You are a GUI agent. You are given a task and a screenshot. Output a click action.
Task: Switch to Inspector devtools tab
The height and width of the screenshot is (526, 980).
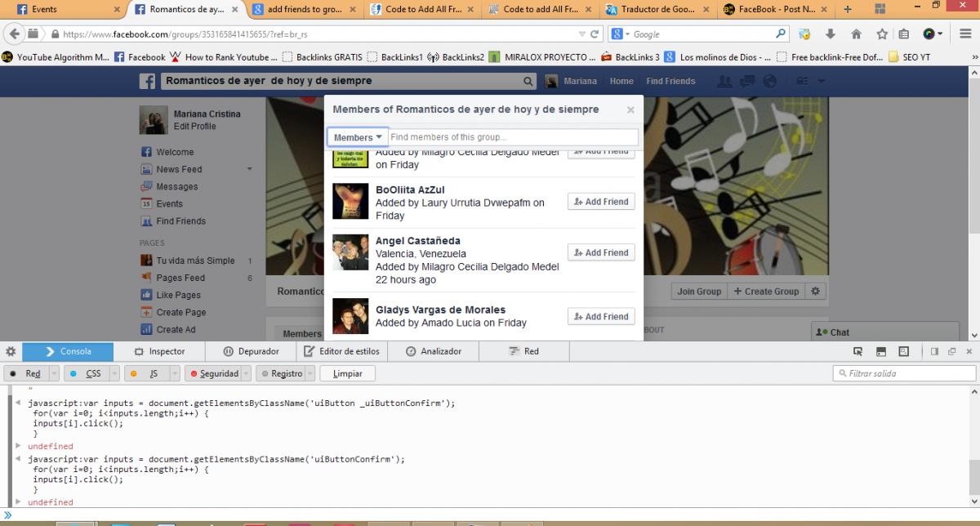[159, 351]
